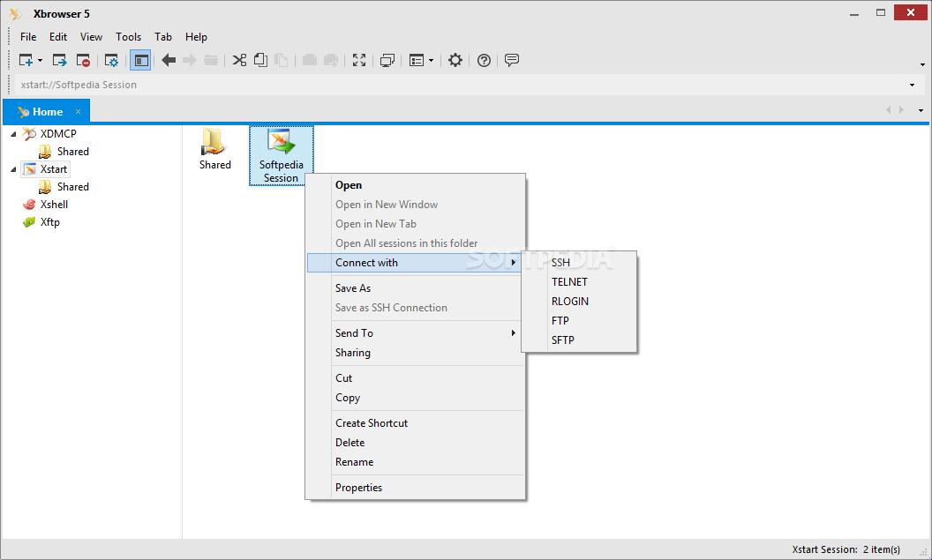Collapse the XDMCP tree node
The height and width of the screenshot is (560, 932).
[13, 134]
